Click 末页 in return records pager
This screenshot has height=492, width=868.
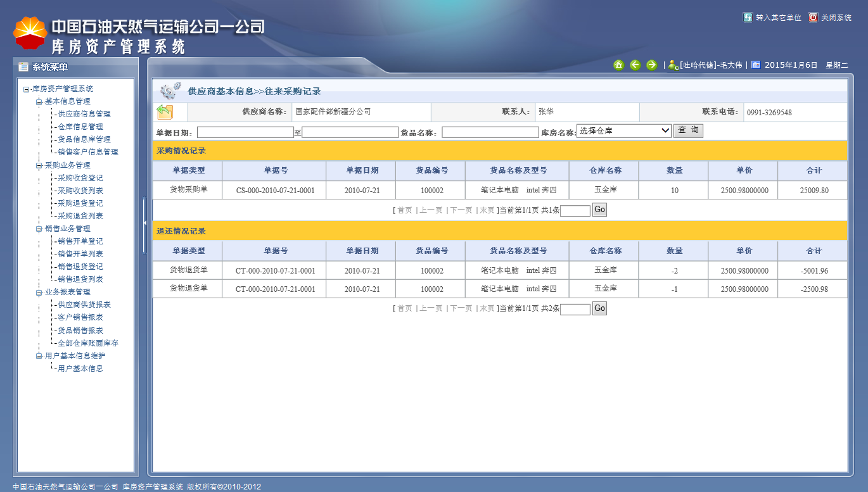pyautogui.click(x=487, y=308)
